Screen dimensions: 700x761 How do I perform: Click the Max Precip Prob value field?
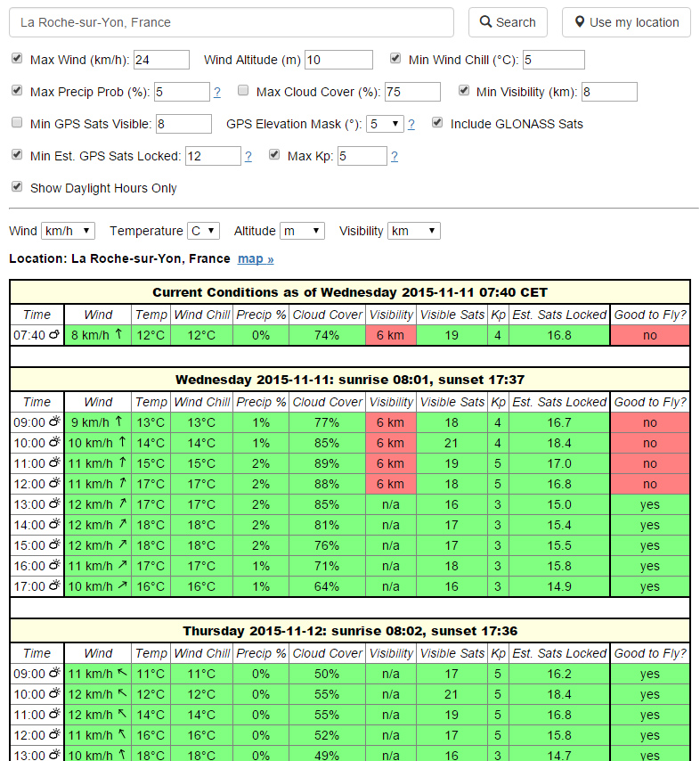[182, 92]
